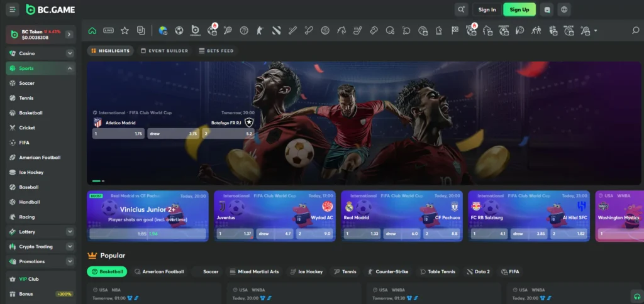Open the top bar search icon
This screenshot has height=304, width=644.
462,9
